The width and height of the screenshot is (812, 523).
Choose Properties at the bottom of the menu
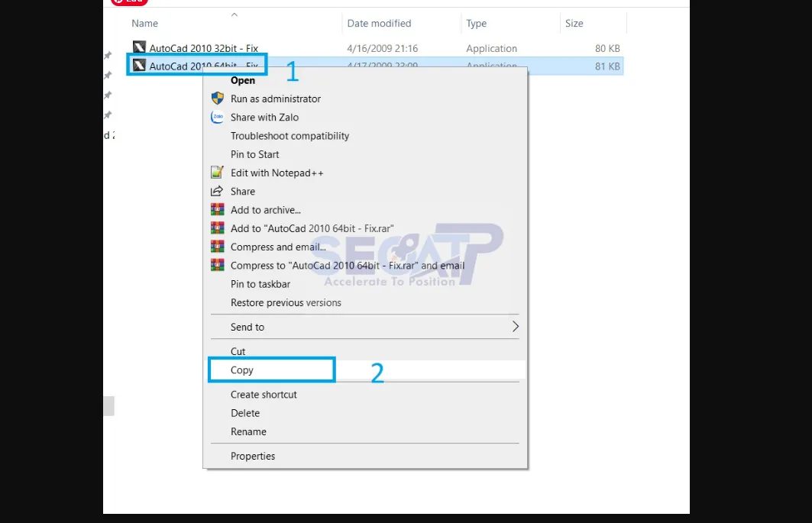pos(253,456)
